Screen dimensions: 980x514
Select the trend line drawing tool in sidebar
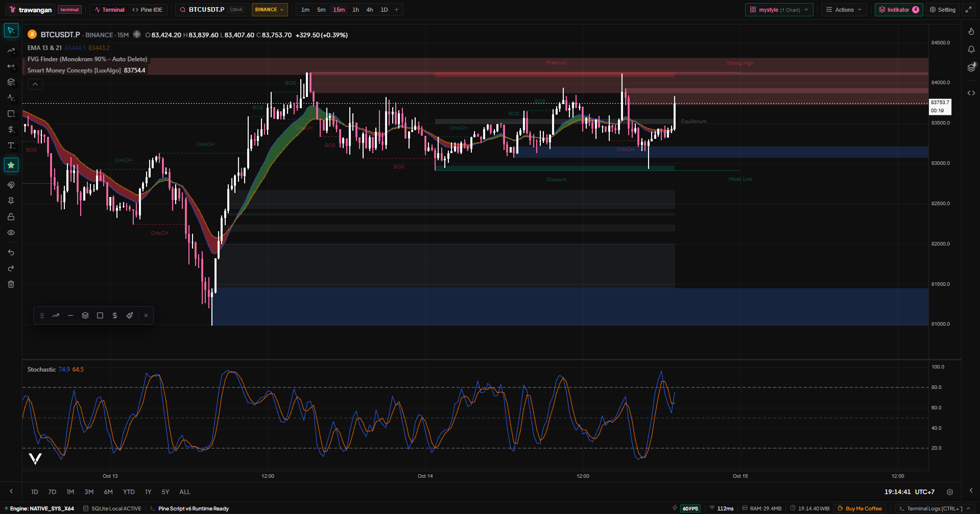11,51
